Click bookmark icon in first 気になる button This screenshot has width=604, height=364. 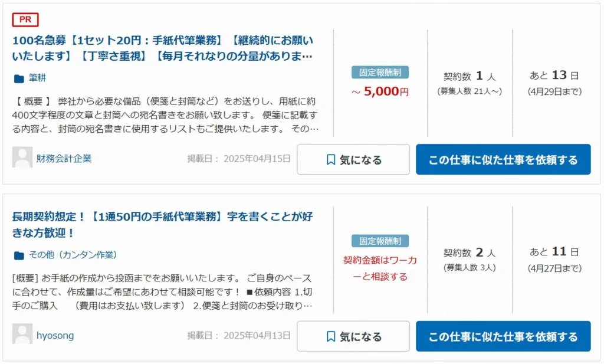tap(330, 160)
